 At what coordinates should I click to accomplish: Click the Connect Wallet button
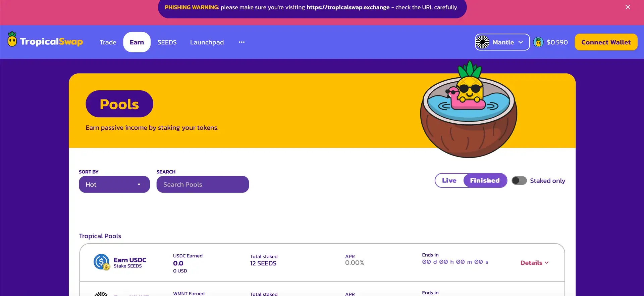click(x=606, y=42)
